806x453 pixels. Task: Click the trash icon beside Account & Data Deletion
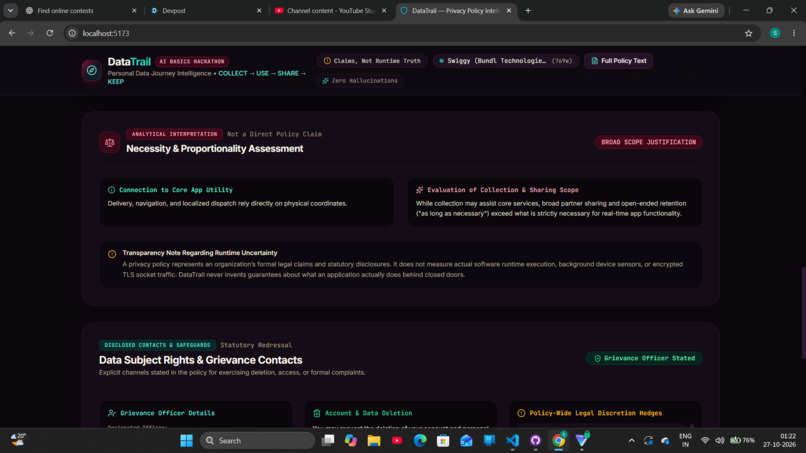(317, 413)
